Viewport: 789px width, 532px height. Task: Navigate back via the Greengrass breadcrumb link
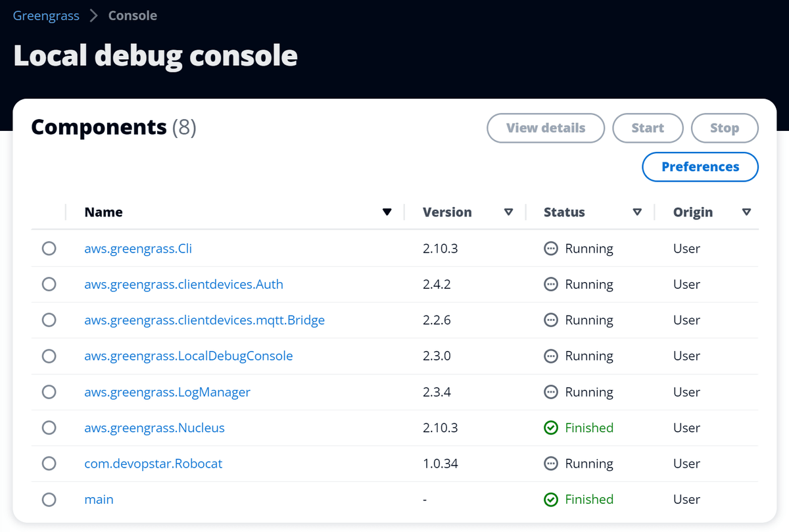(x=45, y=15)
